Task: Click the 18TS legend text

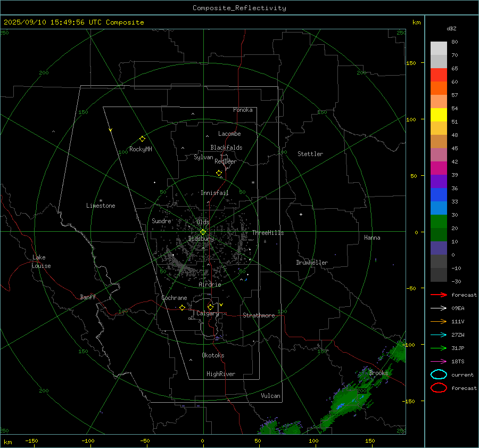Action: [458, 362]
